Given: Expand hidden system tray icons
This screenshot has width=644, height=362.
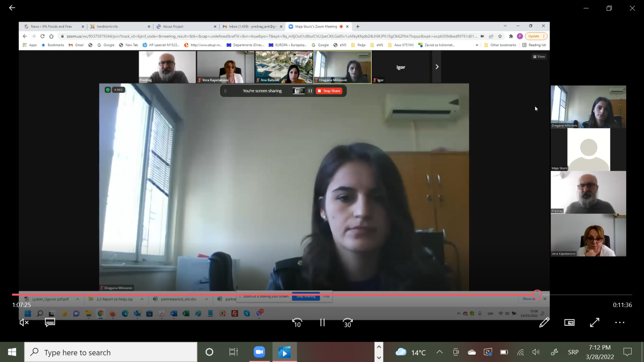Looking at the screenshot, I should coord(439,352).
